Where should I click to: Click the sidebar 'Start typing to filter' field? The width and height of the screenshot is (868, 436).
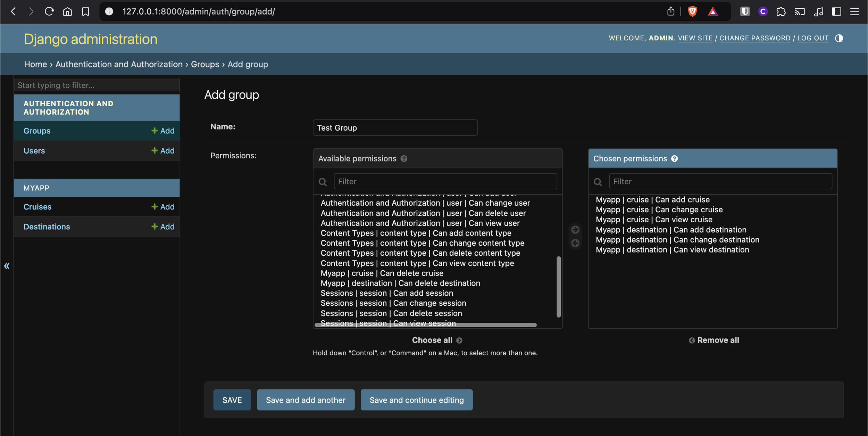[97, 85]
